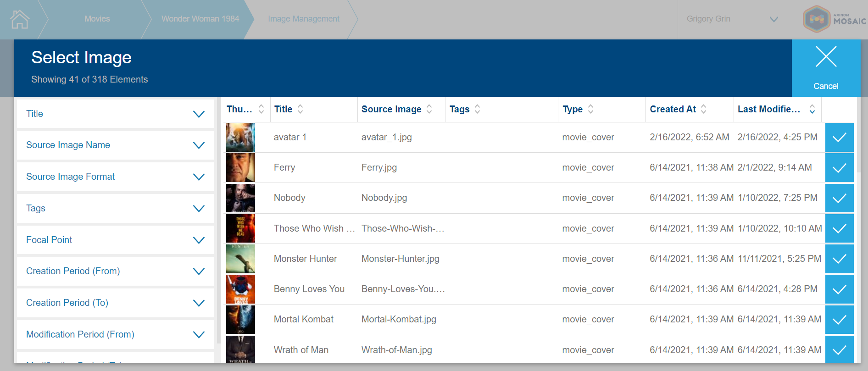Image resolution: width=868 pixels, height=371 pixels.
Task: Click the Monster Hunter thumbnail
Action: point(240,259)
